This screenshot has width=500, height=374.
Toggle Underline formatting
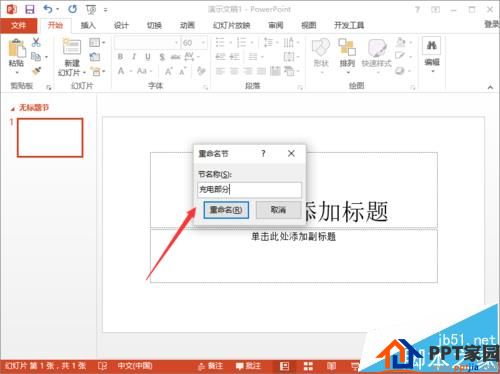pos(148,57)
